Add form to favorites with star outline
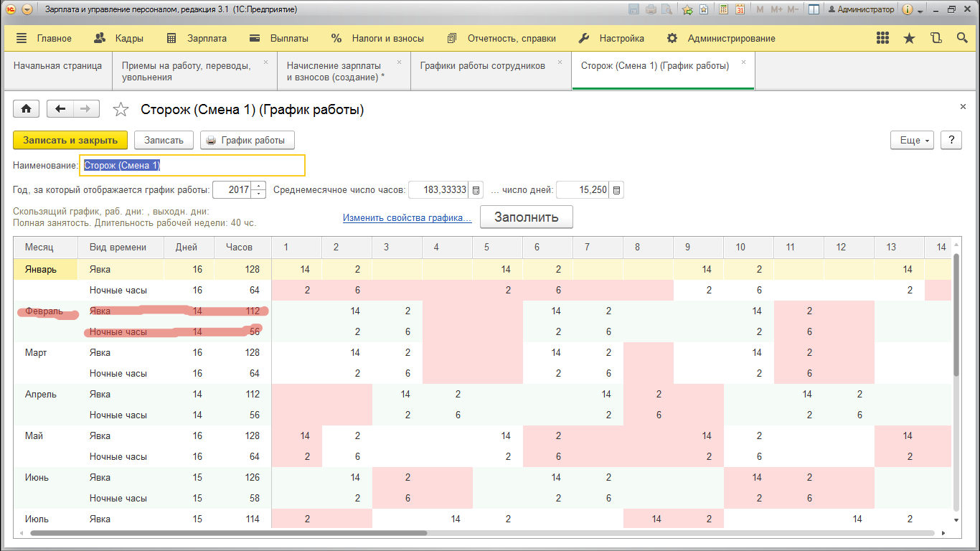The image size is (980, 551). pyautogui.click(x=121, y=110)
